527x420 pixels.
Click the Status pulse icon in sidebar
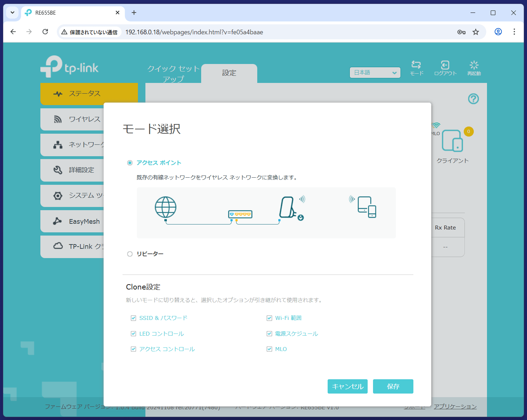pos(58,94)
